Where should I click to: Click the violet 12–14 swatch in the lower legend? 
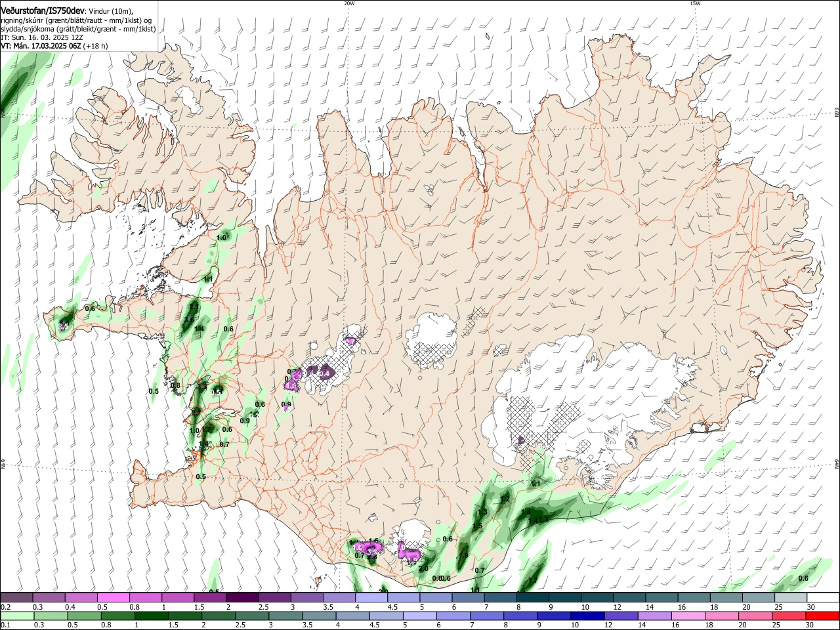(621, 616)
